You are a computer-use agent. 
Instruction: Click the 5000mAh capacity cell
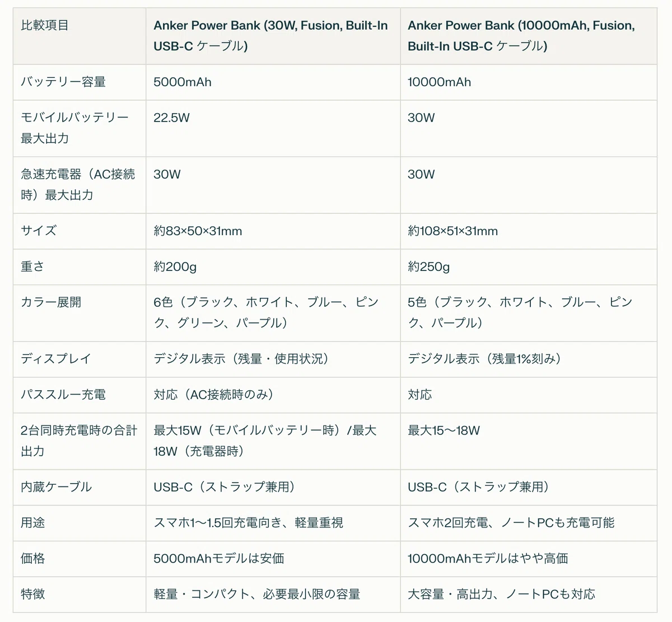[273, 82]
